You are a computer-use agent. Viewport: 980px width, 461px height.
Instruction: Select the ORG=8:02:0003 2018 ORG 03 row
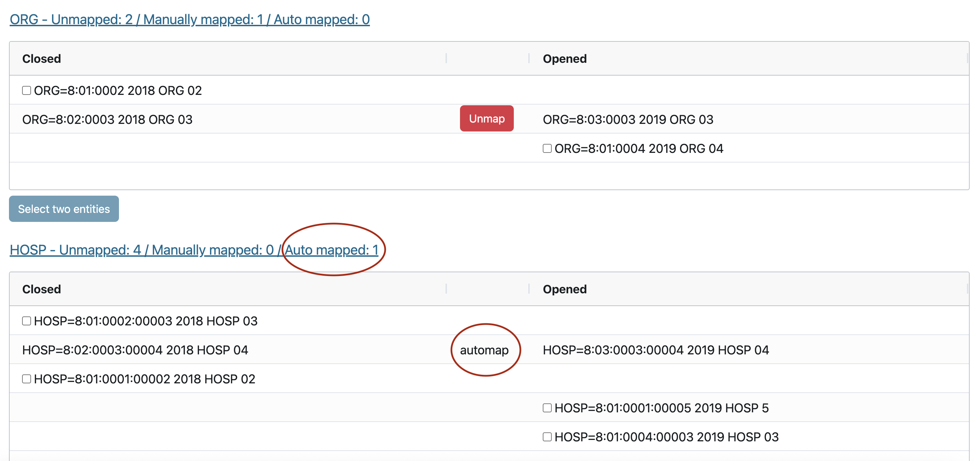click(107, 119)
